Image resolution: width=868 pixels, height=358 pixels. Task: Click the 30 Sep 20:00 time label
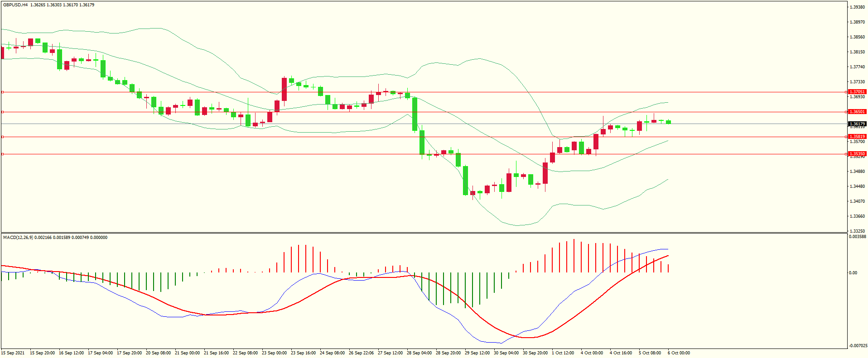point(535,353)
